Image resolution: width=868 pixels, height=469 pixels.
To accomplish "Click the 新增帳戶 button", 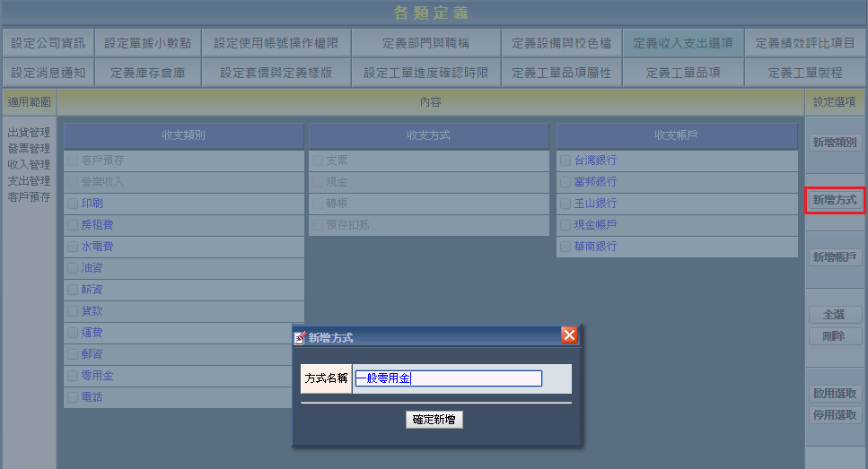I will [x=835, y=257].
